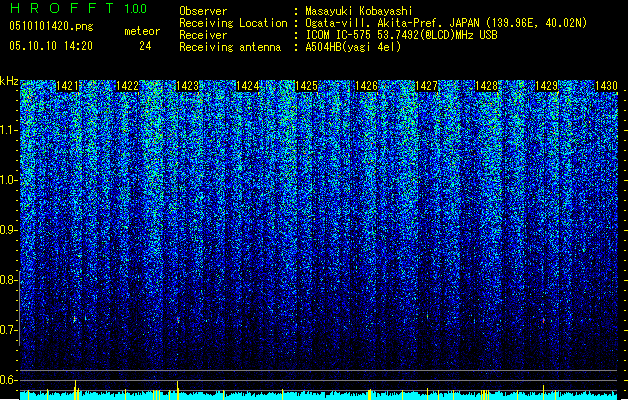Viewport: 629px width, 400px height.
Task: Click the meteor count value 24
Action: 145,46
